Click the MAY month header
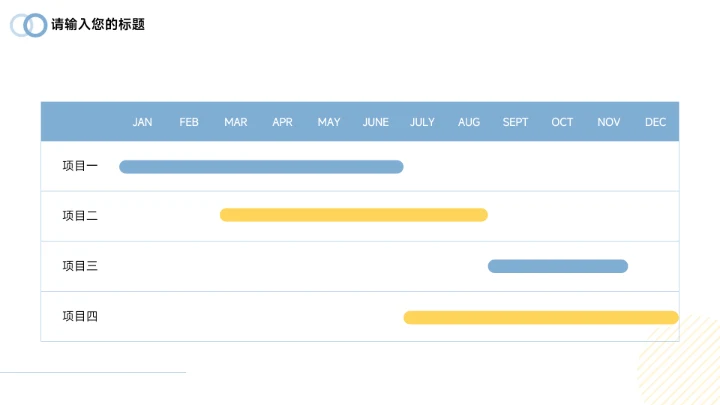Viewport: 720px width, 405px height. tap(329, 122)
